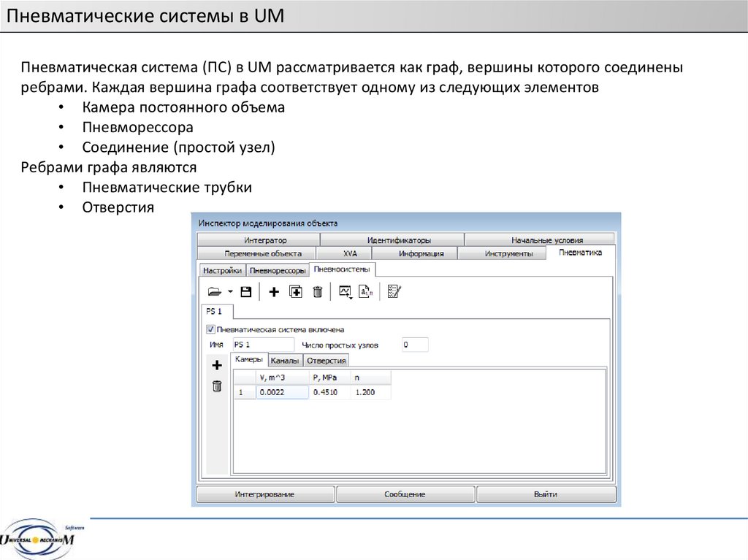748x560 pixels.
Task: Click the Выйти button
Action: pos(546,494)
